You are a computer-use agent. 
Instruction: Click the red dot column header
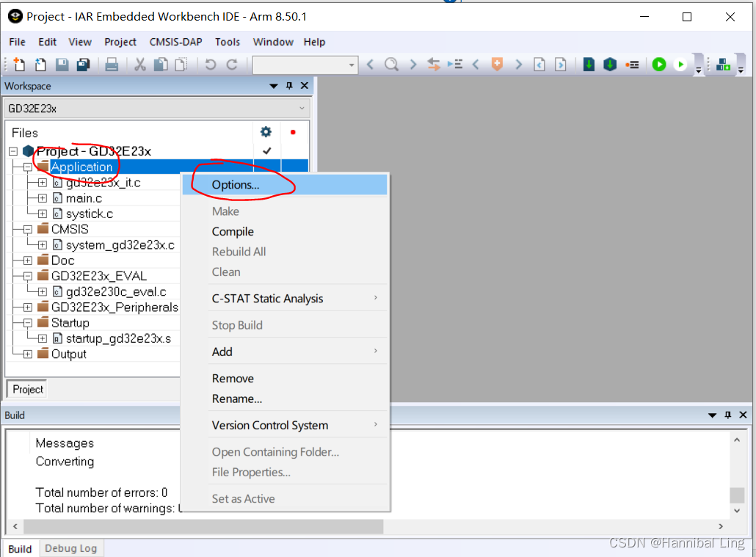pyautogui.click(x=293, y=132)
